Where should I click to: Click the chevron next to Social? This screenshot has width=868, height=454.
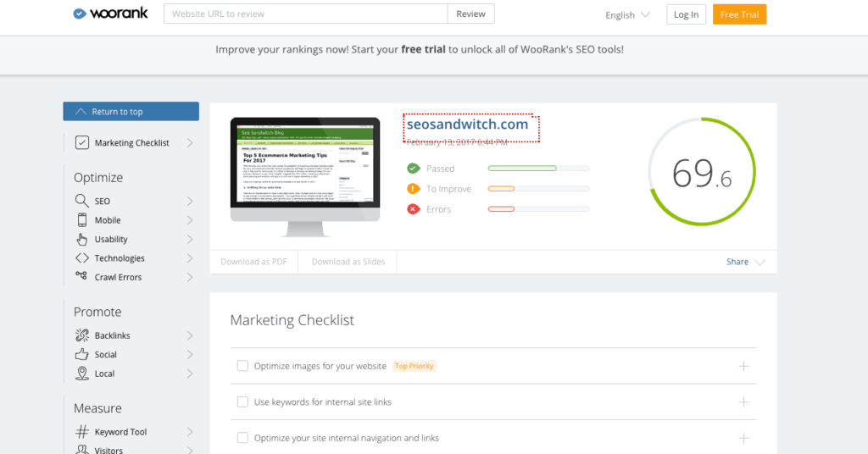(x=190, y=354)
